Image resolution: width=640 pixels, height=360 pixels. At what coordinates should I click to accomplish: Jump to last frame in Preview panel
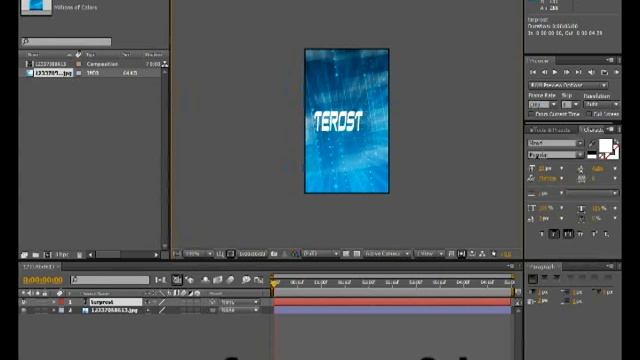(578, 72)
